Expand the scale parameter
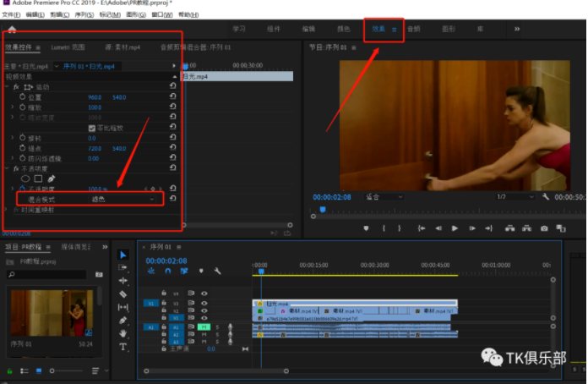Viewport: 588px width, 384px height. 12,107
